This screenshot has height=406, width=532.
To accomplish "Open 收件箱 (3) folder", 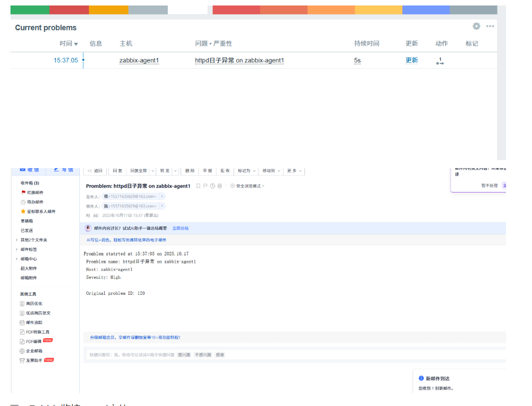I will pyautogui.click(x=30, y=183).
